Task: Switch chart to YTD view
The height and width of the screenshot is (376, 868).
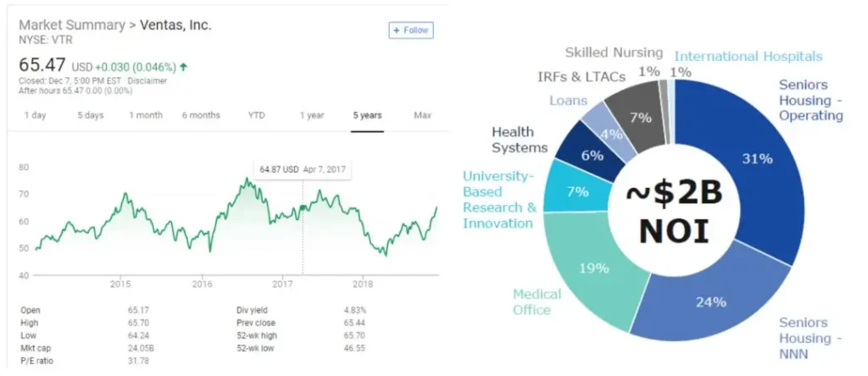Action: point(256,115)
